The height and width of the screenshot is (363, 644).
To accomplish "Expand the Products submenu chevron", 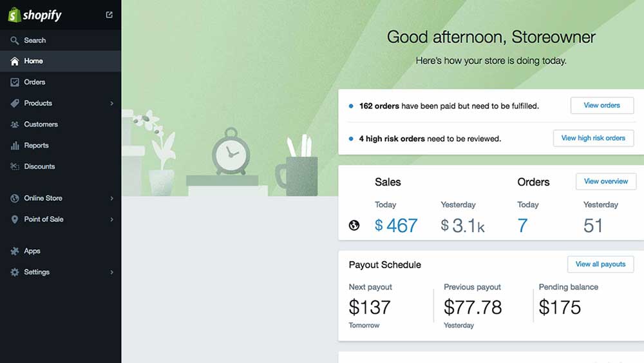I will (x=111, y=103).
